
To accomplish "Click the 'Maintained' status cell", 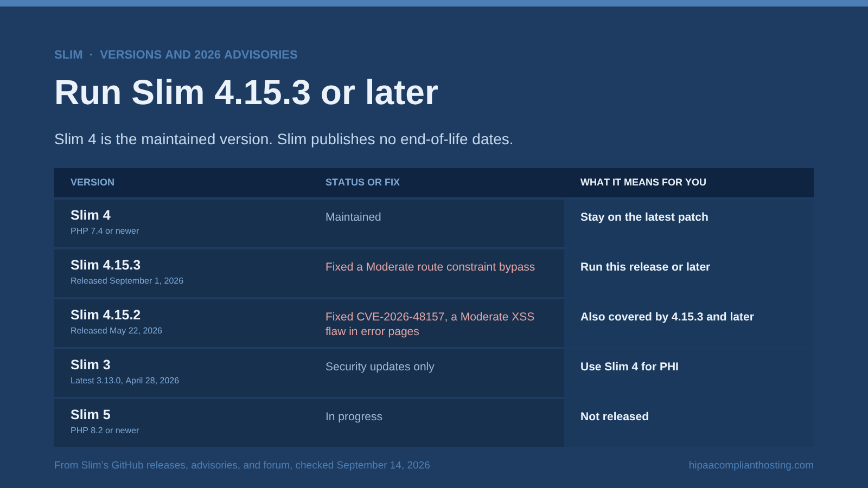I will (353, 217).
